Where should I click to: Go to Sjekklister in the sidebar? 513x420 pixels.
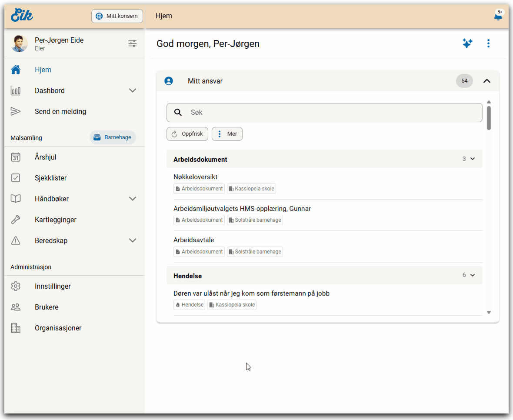[x=50, y=178]
